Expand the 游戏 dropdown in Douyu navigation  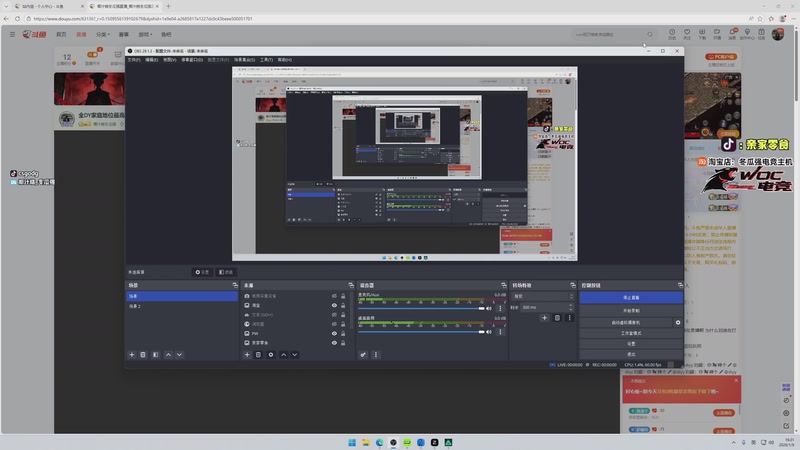coord(145,34)
